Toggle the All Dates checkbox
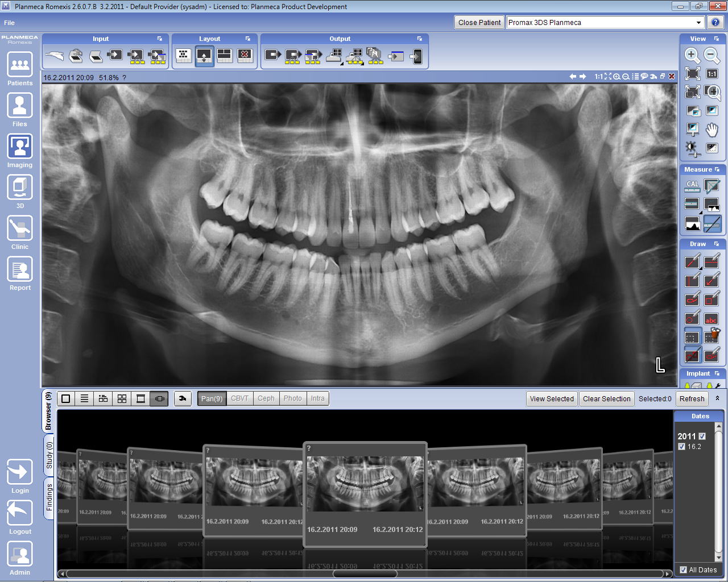 pos(684,569)
